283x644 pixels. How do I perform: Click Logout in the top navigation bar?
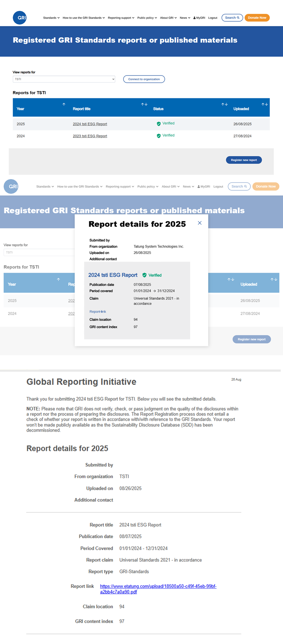(213, 18)
